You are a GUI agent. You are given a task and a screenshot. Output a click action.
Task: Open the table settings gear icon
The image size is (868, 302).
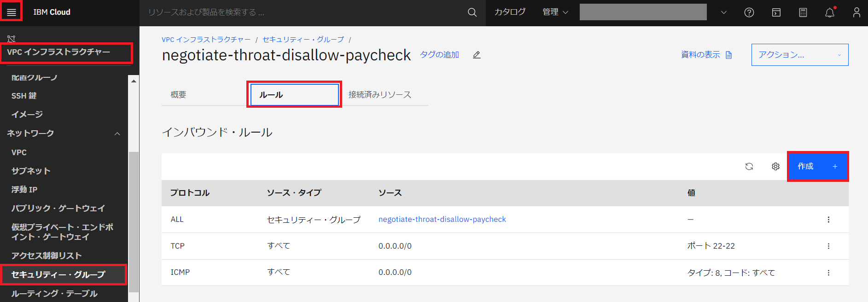pos(776,167)
